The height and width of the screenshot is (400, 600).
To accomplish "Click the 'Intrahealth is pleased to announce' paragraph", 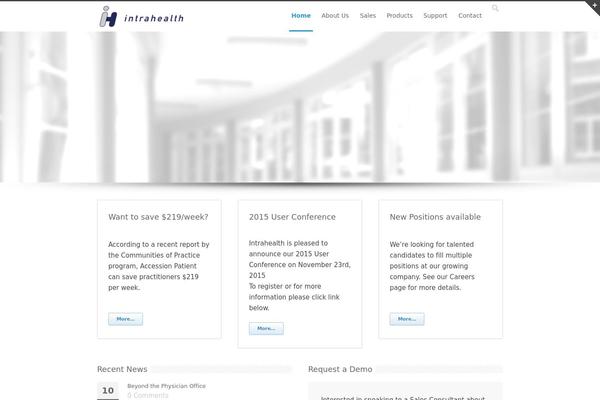I will (300, 276).
